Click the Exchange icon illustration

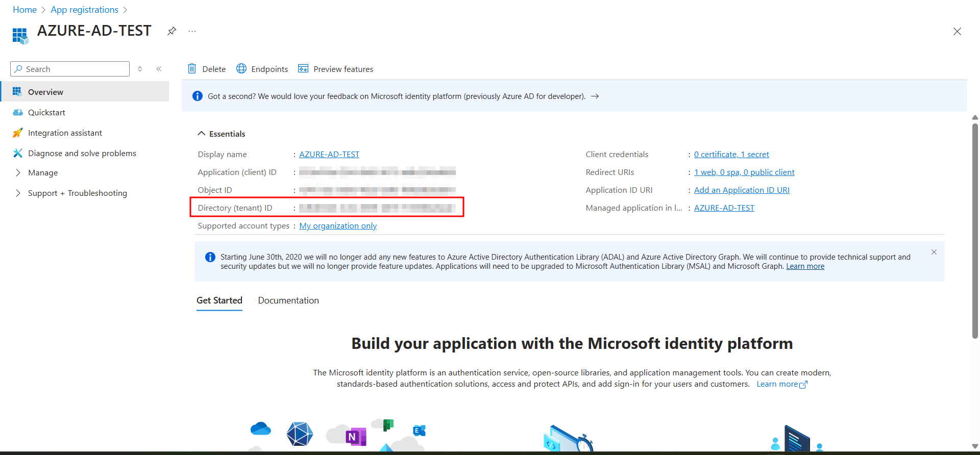(x=419, y=431)
